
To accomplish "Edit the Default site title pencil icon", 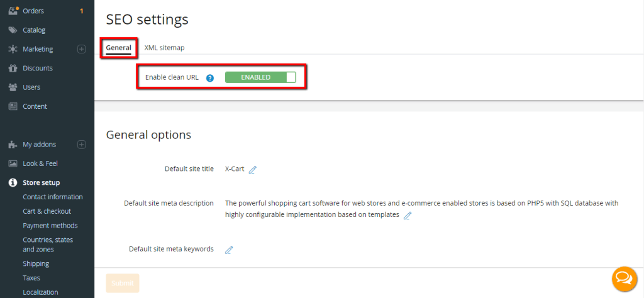I will point(253,170).
